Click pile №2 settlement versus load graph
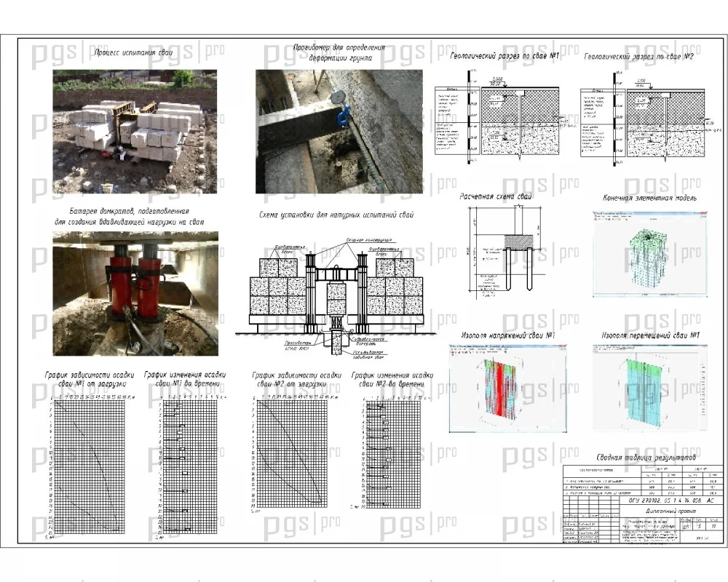The width and height of the screenshot is (728, 582). tap(291, 453)
